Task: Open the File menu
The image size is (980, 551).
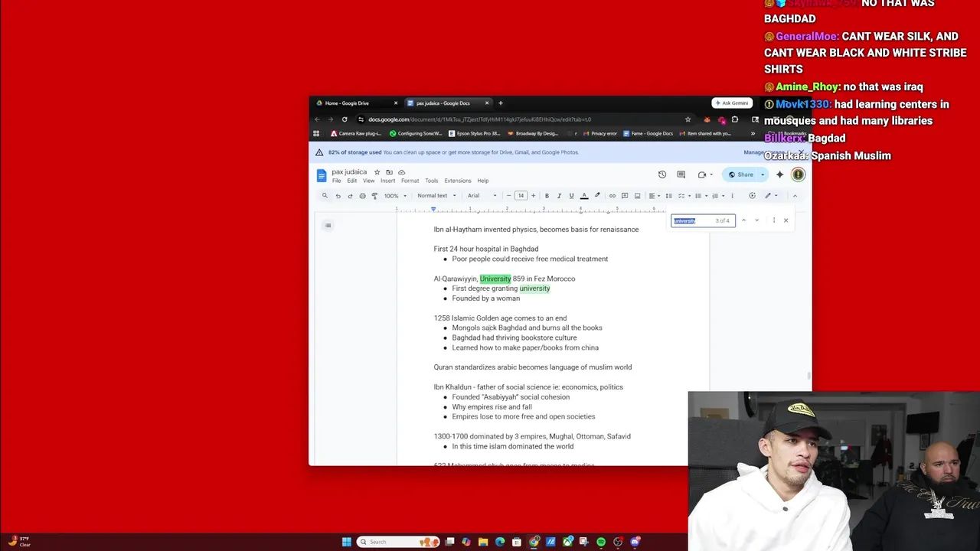Action: click(x=336, y=181)
